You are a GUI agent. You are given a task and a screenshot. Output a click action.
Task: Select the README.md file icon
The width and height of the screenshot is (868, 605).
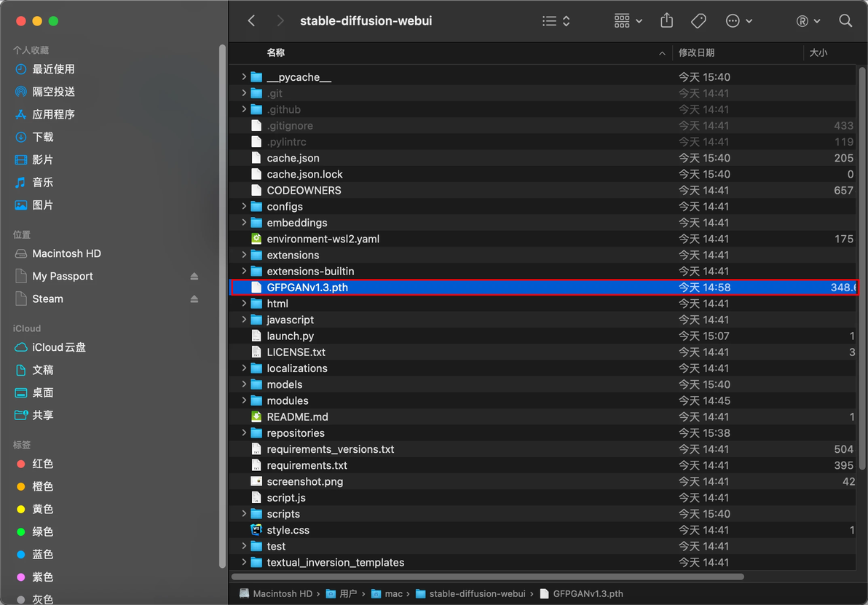pyautogui.click(x=256, y=417)
